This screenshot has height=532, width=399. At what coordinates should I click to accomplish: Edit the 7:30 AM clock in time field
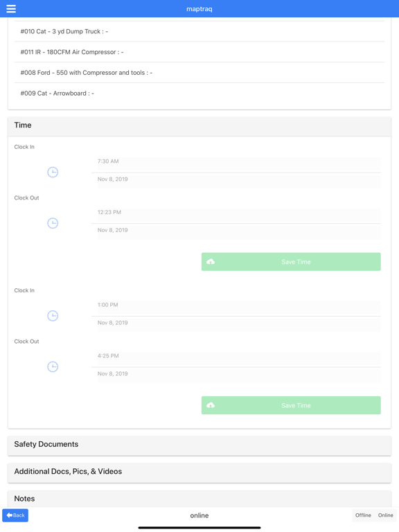tap(239, 164)
